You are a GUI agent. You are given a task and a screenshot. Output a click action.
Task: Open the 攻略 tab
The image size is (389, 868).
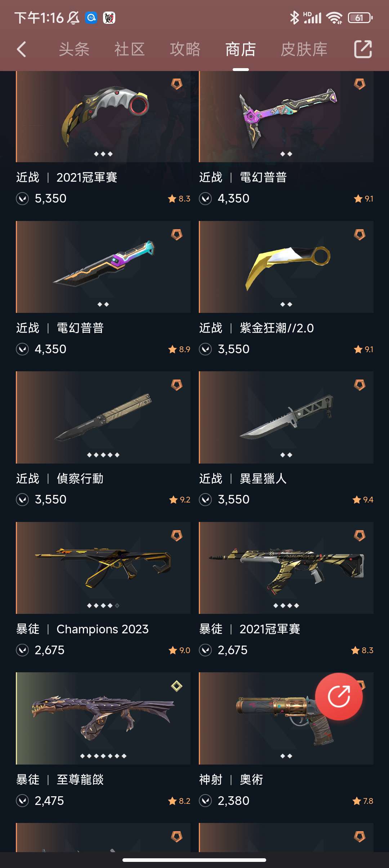point(185,49)
